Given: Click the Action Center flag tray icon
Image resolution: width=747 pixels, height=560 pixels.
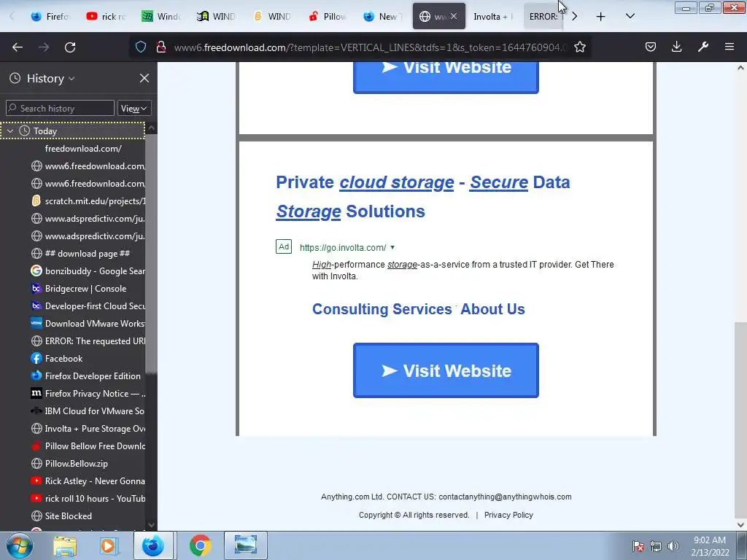Looking at the screenshot, I should point(638,546).
